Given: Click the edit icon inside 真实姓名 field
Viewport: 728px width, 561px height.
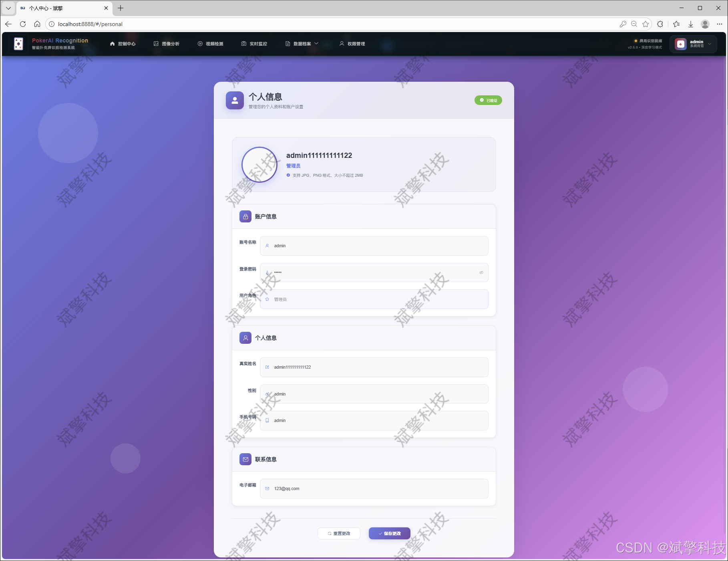Looking at the screenshot, I should click(x=267, y=367).
